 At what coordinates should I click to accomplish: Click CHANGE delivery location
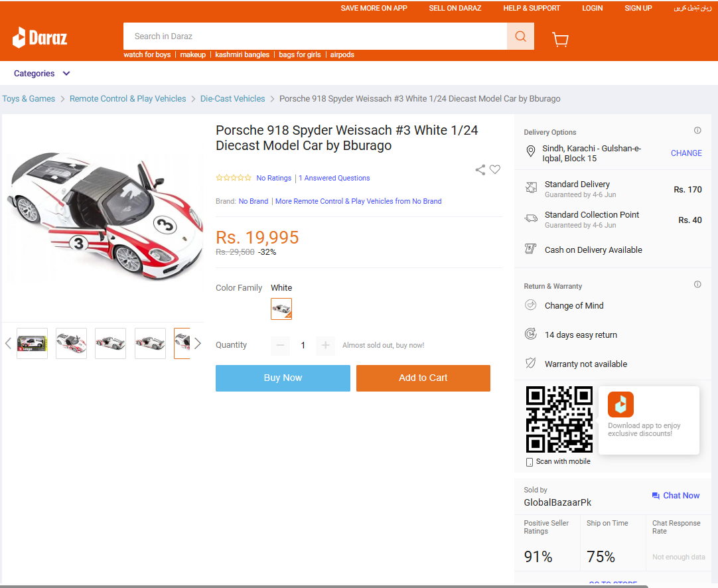686,153
